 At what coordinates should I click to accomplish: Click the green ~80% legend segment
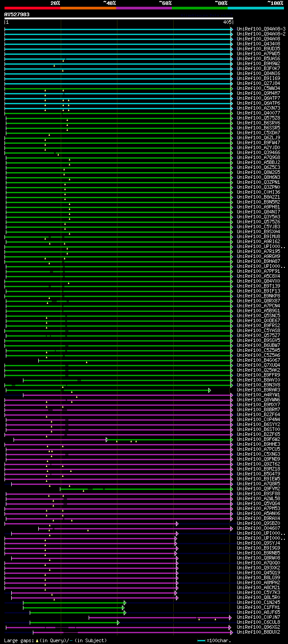pyautogui.click(x=200, y=8)
